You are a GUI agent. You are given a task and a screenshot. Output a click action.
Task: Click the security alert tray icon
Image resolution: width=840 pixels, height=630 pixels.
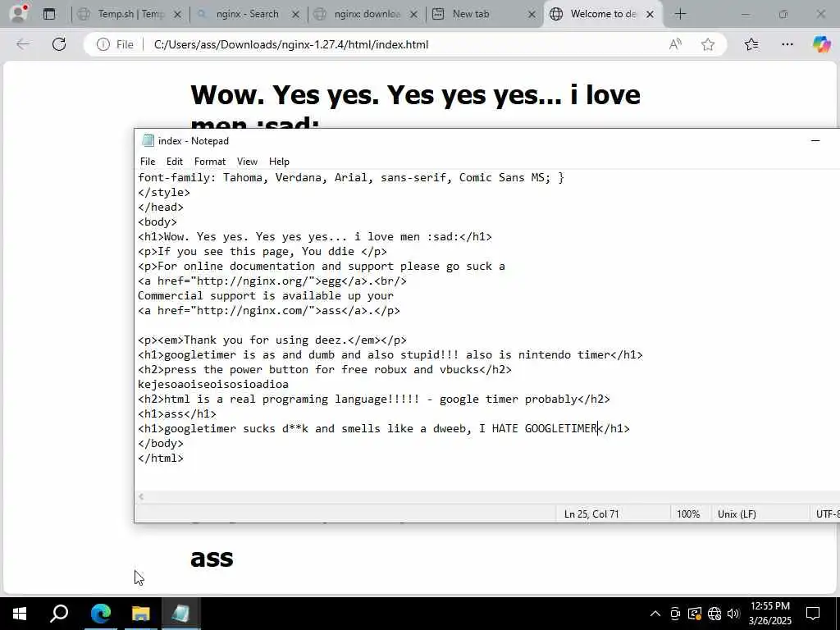[x=694, y=614]
